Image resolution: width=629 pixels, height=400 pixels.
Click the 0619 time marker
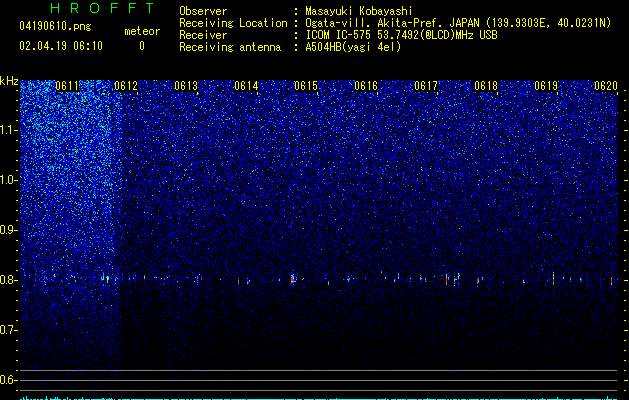coord(546,86)
